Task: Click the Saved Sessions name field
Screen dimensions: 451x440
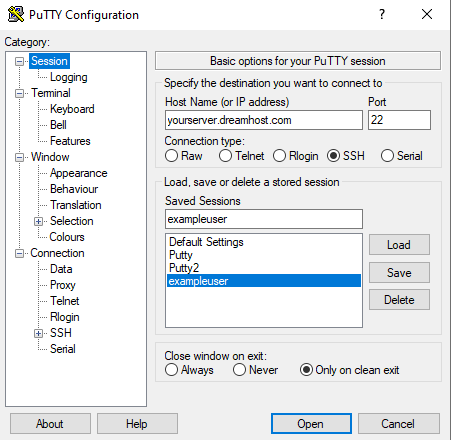Action: pyautogui.click(x=264, y=219)
